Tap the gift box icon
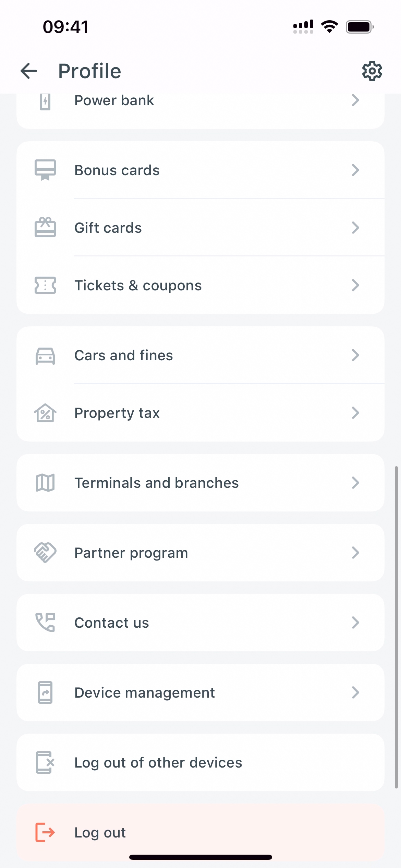401x868 pixels. click(45, 227)
